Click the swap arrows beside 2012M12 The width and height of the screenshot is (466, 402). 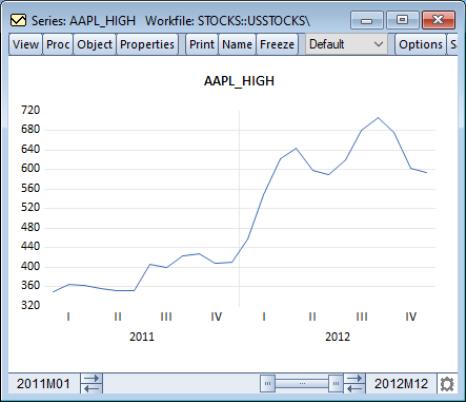355,383
